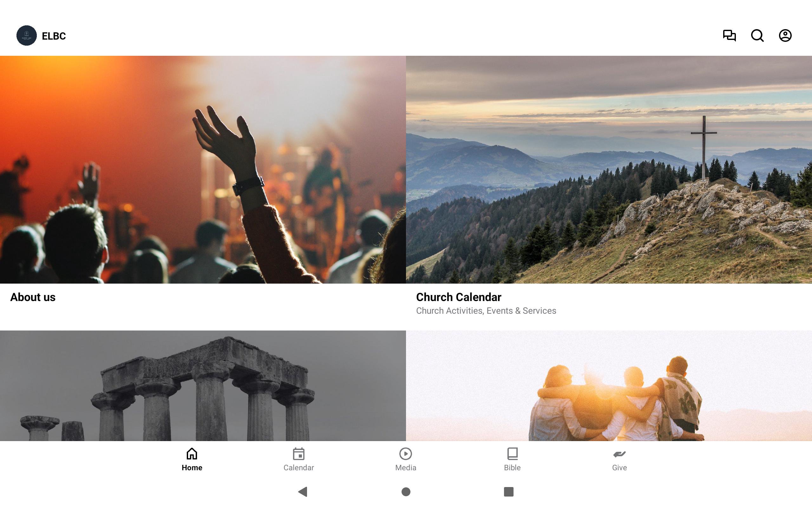Open the messages chat icon
Image resolution: width=812 pixels, height=507 pixels.
729,35
